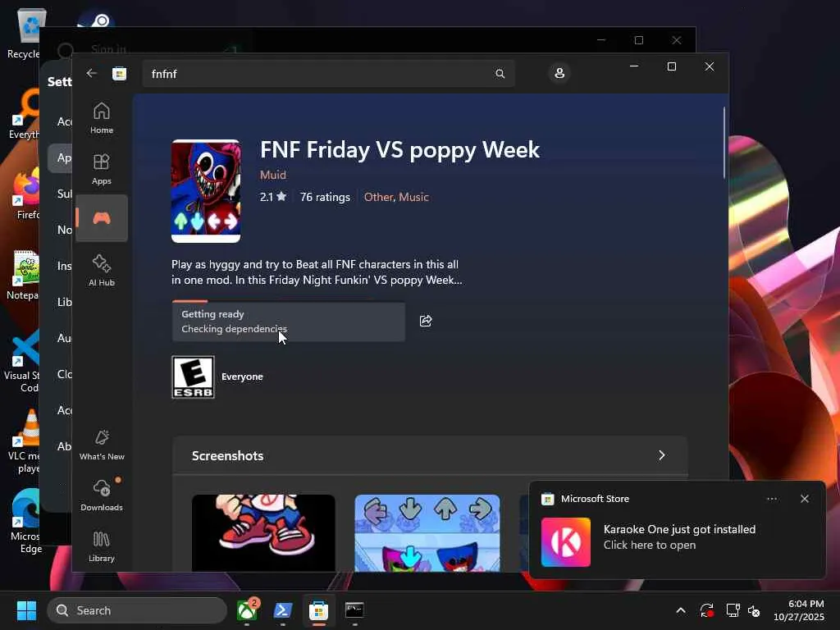Click the Other category link
840x630 pixels.
(379, 197)
